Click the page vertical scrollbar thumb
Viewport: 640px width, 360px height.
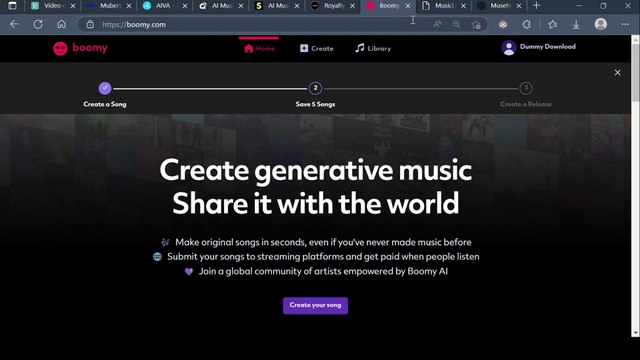click(635, 73)
